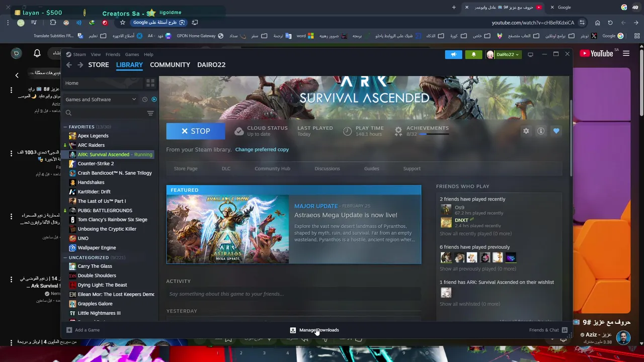This screenshot has width=644, height=362.
Task: Click YouTube logo in browser
Action: (x=596, y=53)
